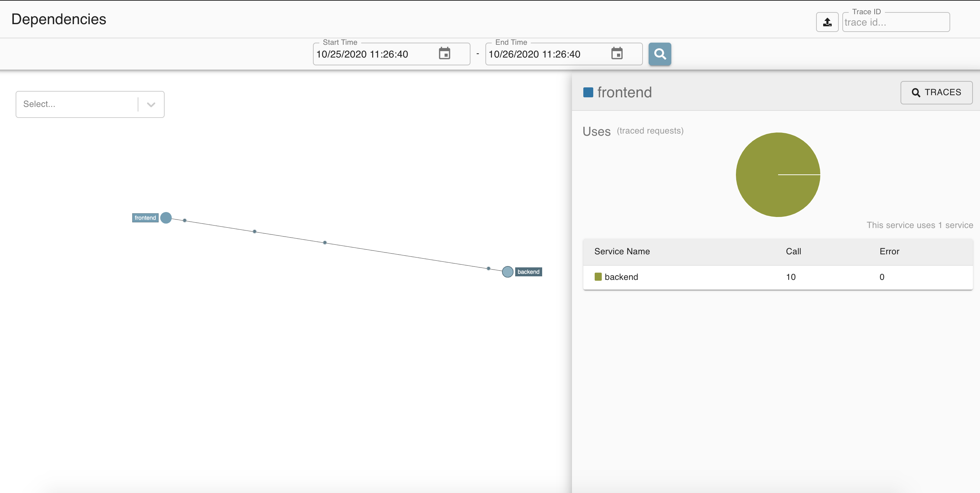Expand the Select... dropdown chevron

point(151,105)
